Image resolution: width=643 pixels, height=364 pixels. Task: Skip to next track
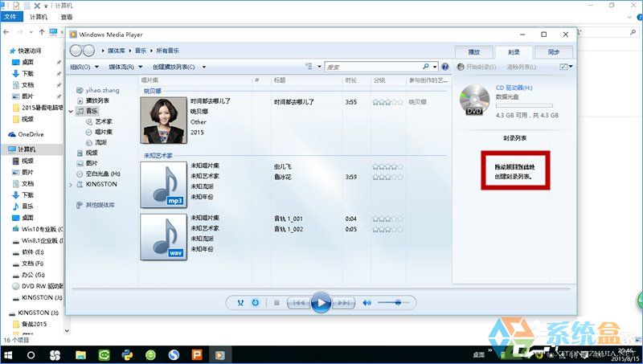pyautogui.click(x=344, y=303)
